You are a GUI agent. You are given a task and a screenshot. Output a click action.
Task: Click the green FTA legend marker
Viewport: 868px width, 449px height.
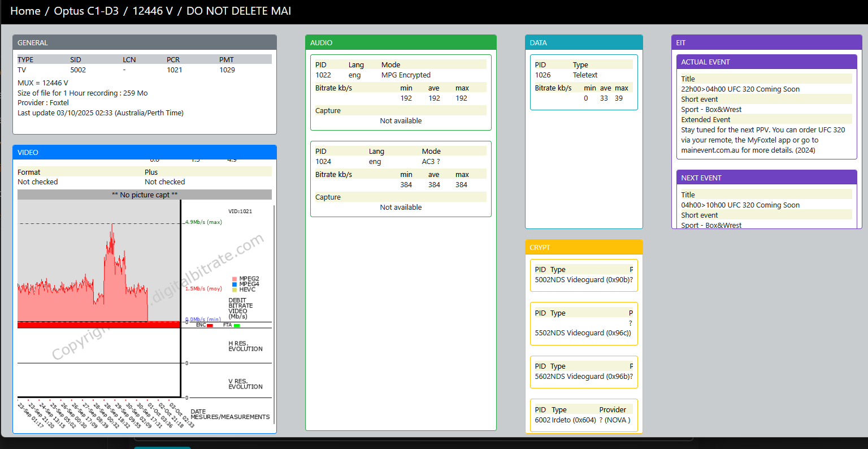click(237, 326)
